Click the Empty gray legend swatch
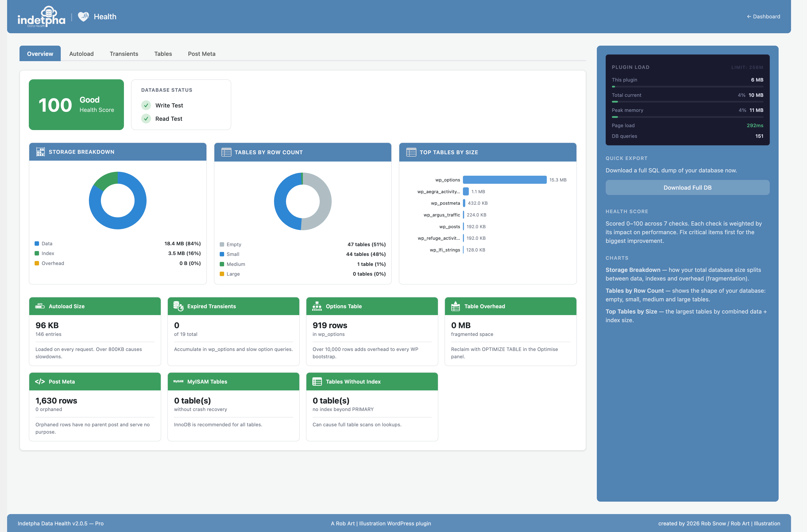This screenshot has height=532, width=807. [222, 244]
